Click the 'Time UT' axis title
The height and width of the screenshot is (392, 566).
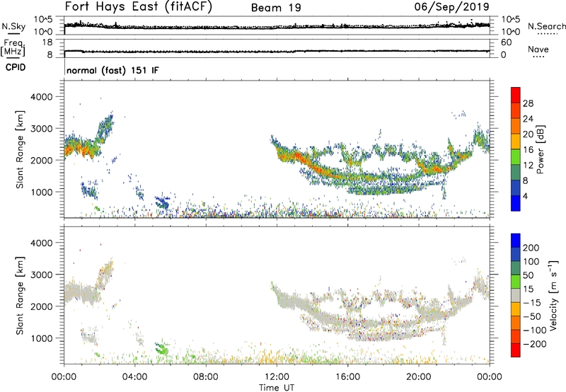click(x=277, y=388)
